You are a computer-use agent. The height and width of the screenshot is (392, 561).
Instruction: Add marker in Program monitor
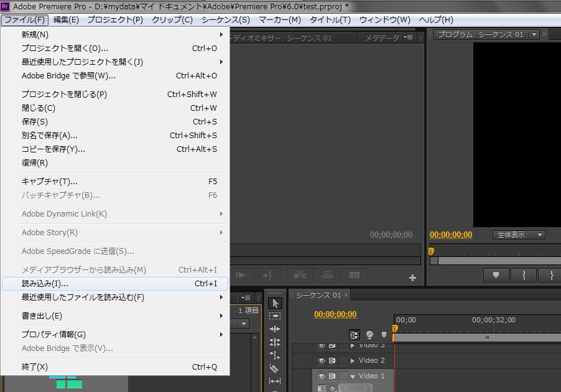point(496,275)
